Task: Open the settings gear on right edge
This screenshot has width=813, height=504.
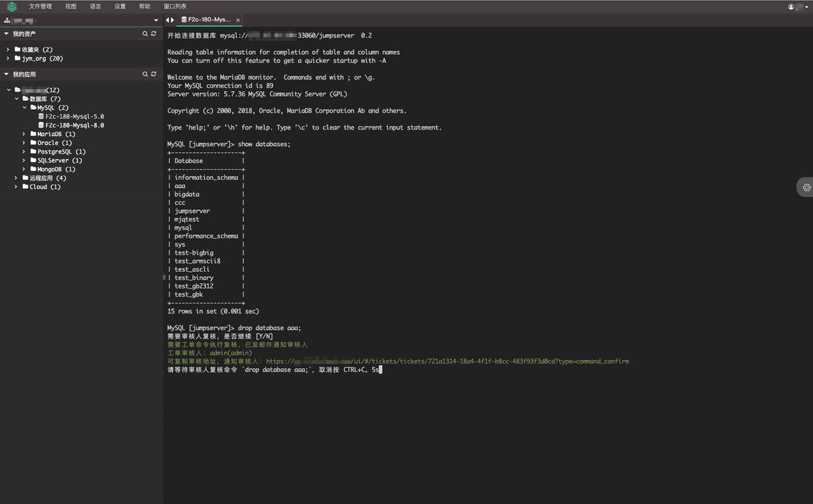Action: point(806,187)
